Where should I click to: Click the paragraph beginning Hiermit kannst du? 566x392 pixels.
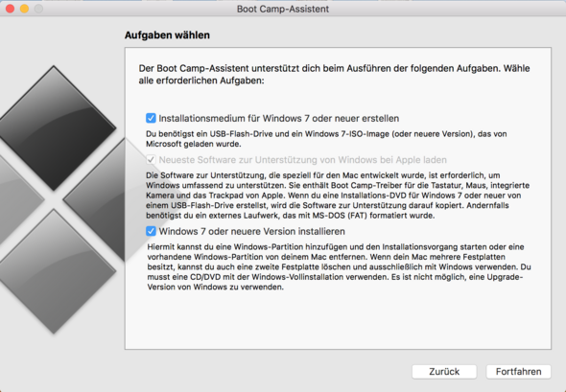point(339,266)
